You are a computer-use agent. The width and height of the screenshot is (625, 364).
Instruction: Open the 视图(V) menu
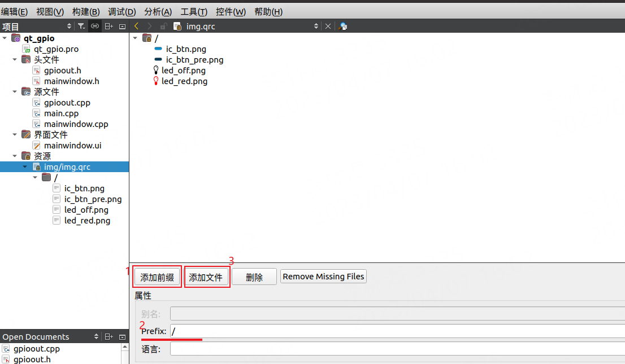(50, 12)
